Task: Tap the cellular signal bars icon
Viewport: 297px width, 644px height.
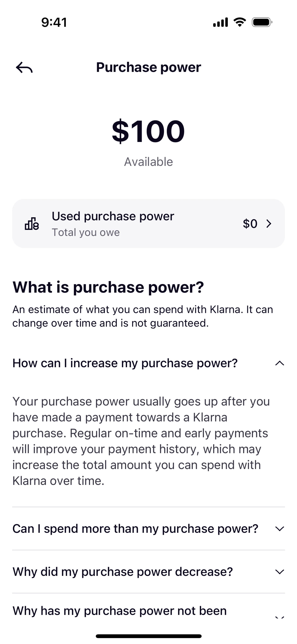Action: [x=220, y=22]
